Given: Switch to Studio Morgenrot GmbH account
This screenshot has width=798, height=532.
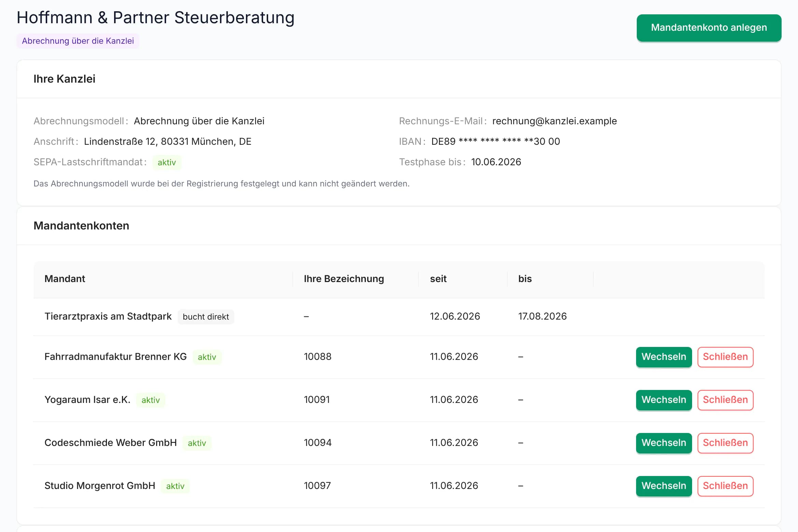Looking at the screenshot, I should [x=664, y=486].
